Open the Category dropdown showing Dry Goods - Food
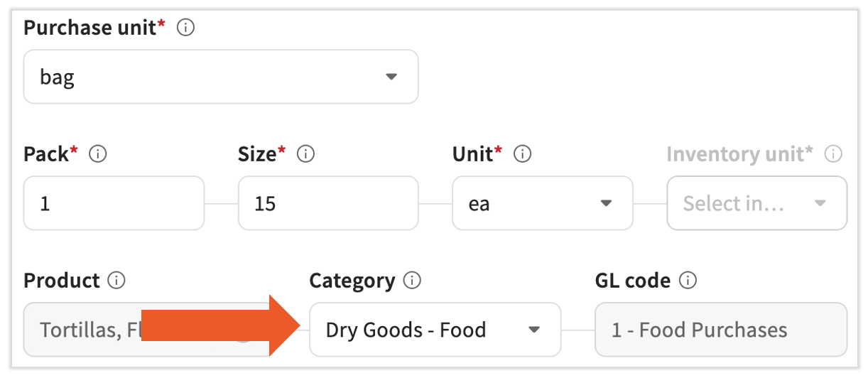Image resolution: width=868 pixels, height=378 pixels. coord(435,330)
